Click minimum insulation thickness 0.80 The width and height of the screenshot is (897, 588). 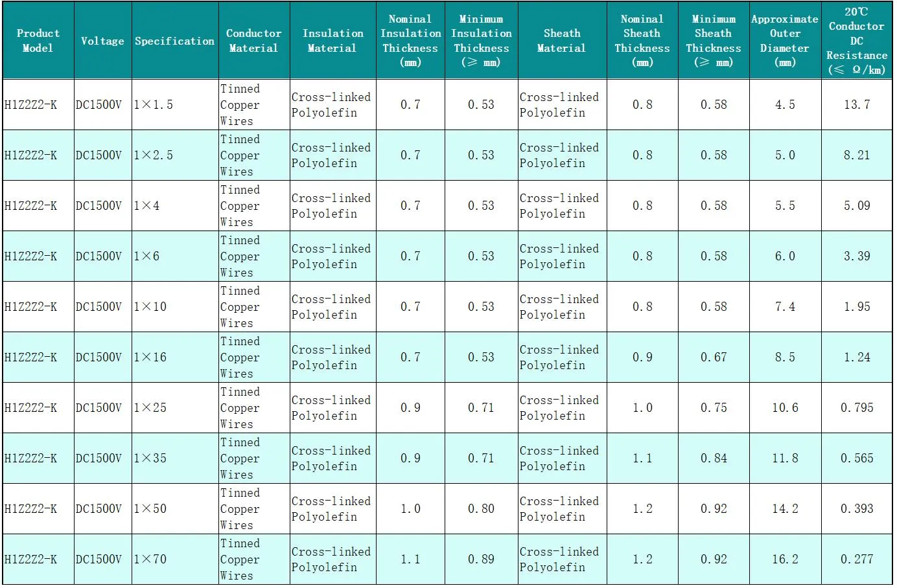point(481,508)
